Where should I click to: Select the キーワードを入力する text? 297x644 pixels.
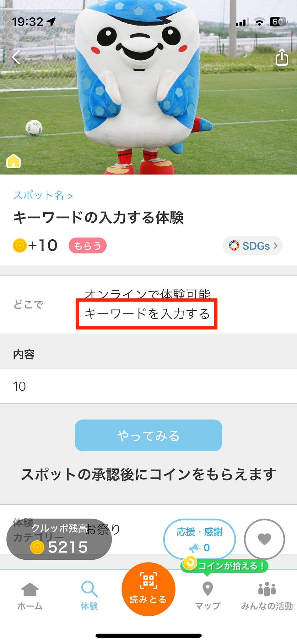147,314
